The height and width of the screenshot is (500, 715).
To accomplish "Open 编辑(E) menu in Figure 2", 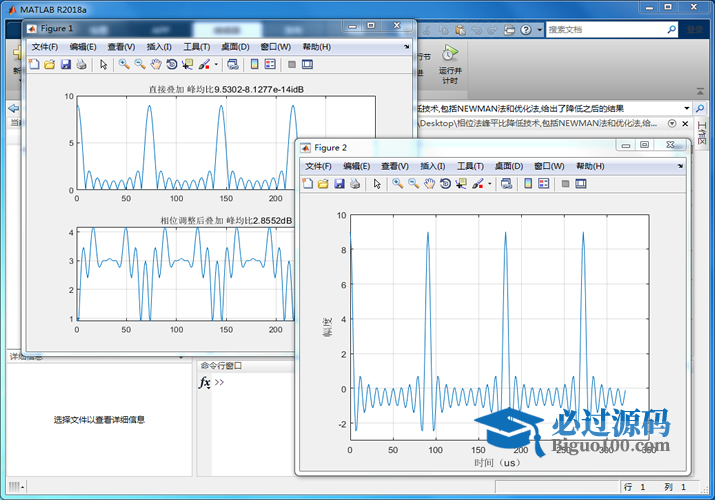I will tap(357, 166).
